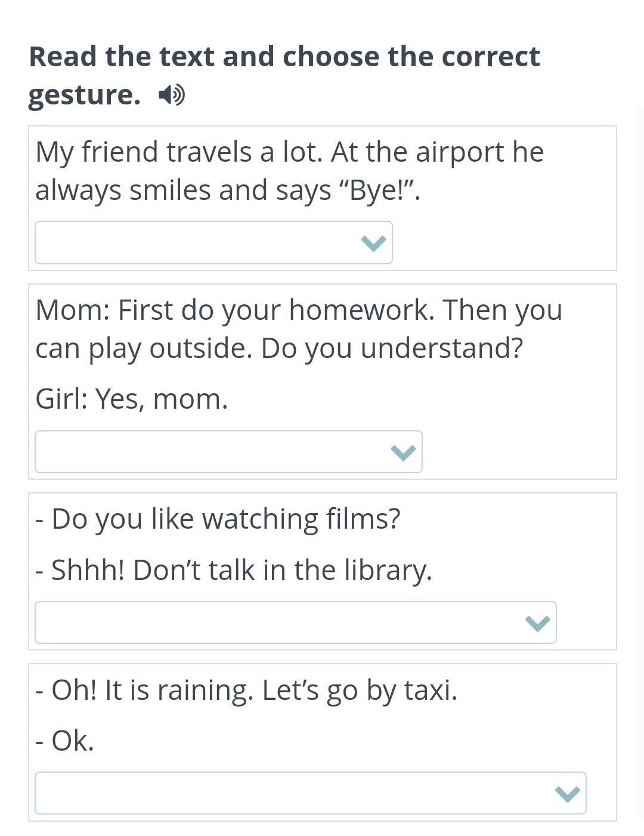
Task: Click the text "always smiles and says Bye!"
Action: (228, 190)
